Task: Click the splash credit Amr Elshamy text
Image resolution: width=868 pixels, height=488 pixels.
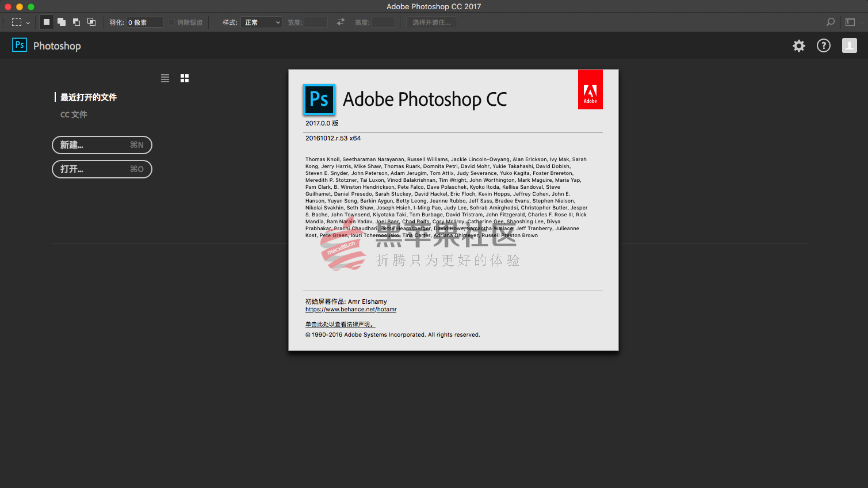Action: (x=346, y=302)
